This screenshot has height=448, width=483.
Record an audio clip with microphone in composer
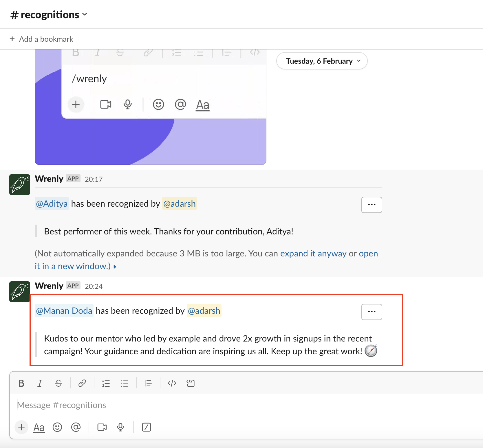coord(120,427)
